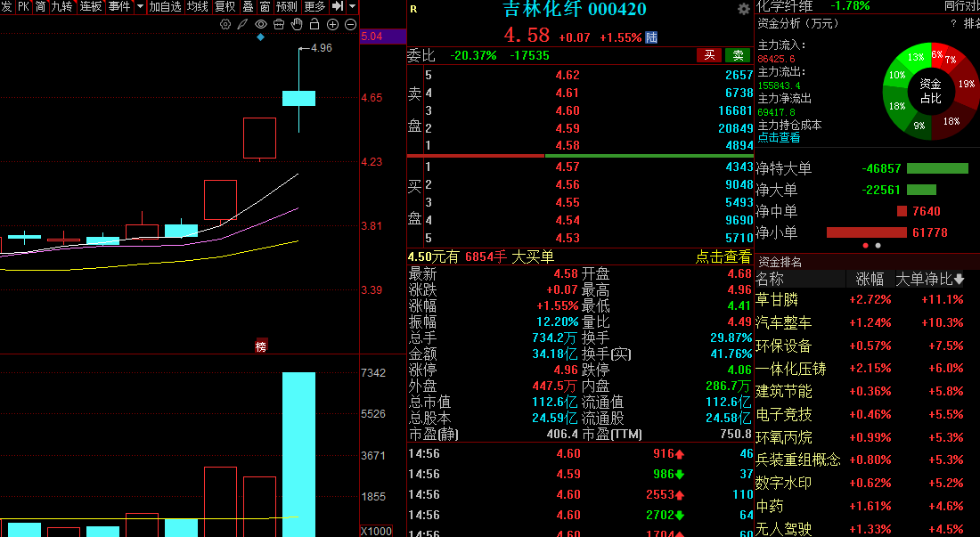Click 加自选 to add to watchlist
Image resolution: width=980 pixels, height=537 pixels.
click(x=165, y=6)
